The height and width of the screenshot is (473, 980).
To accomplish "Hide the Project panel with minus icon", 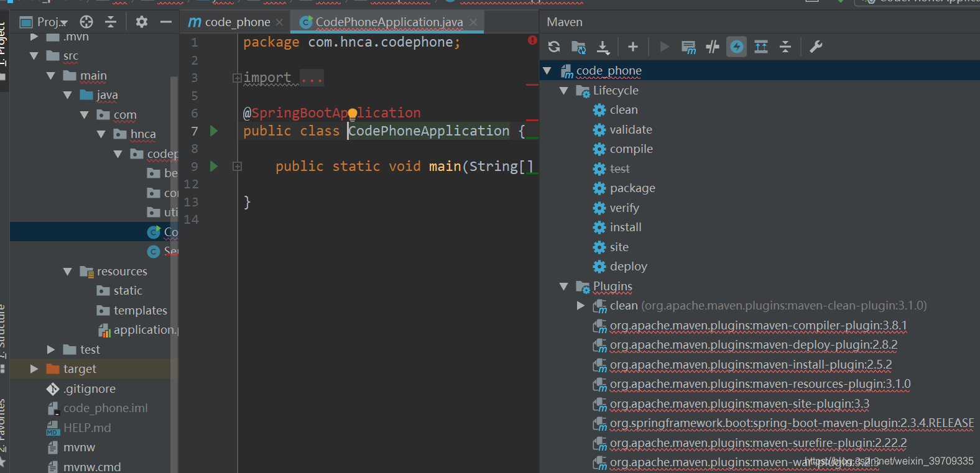I will click(166, 22).
